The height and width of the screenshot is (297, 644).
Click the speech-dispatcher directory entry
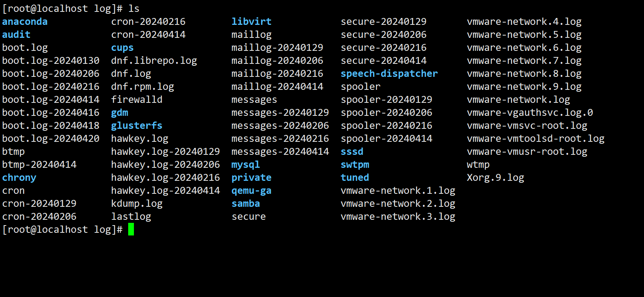(389, 74)
